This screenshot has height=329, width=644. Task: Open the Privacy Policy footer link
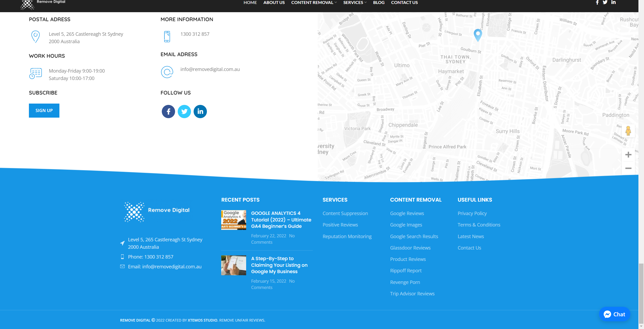pyautogui.click(x=472, y=213)
